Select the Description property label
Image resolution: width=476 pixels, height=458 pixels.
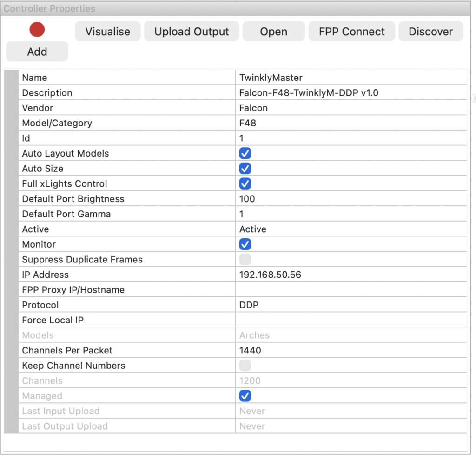point(47,93)
